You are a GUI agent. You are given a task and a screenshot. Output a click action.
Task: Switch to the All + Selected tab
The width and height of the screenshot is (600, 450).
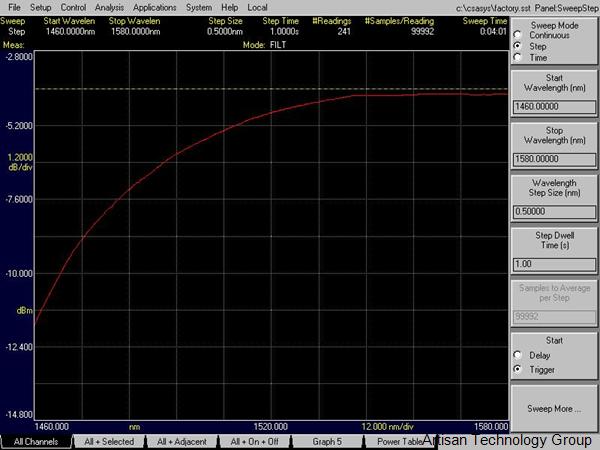coord(109,441)
